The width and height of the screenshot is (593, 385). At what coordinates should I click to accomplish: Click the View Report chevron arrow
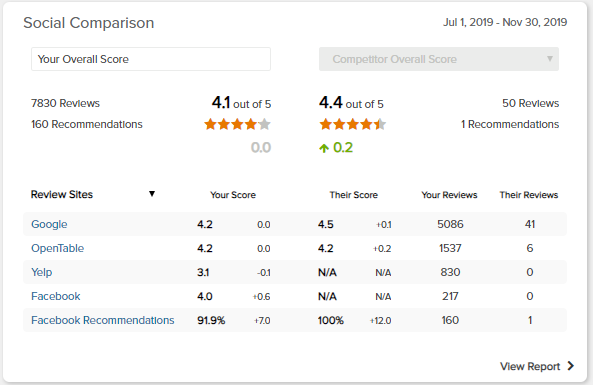click(571, 366)
